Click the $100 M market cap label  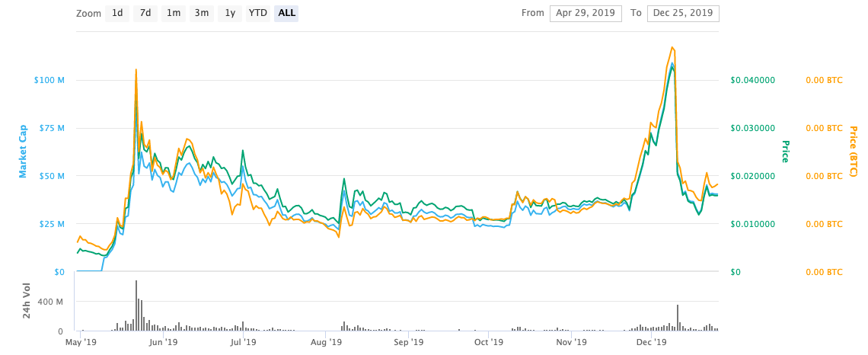coord(49,80)
